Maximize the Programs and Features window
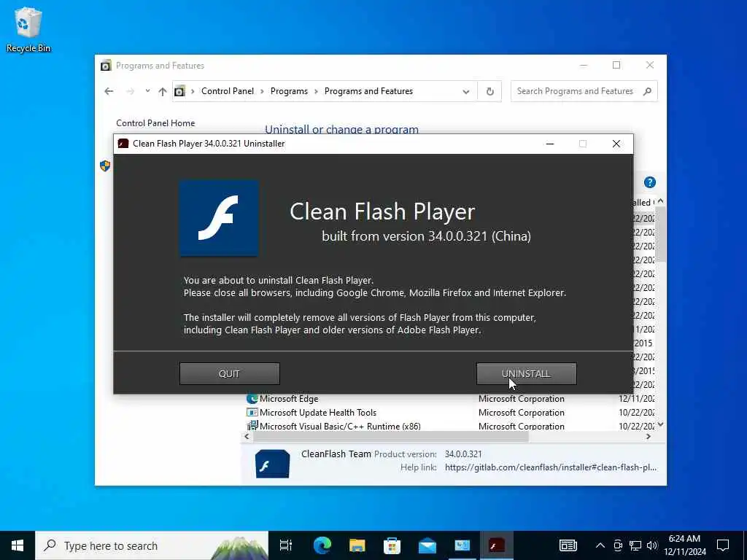 [616, 65]
